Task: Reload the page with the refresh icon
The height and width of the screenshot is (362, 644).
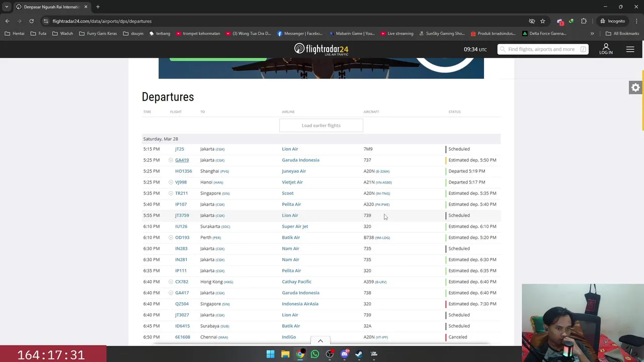Action: coord(31,21)
